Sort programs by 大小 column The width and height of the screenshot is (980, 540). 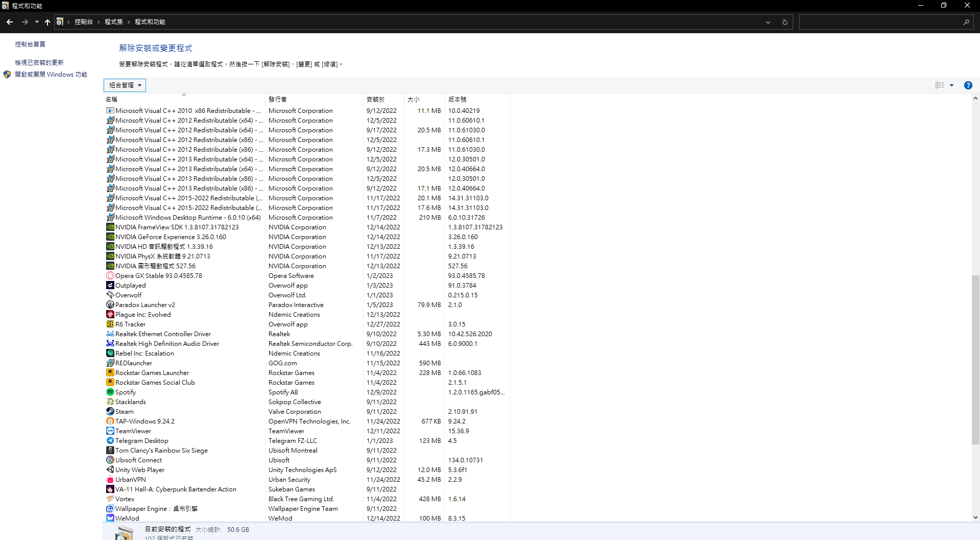pos(425,100)
